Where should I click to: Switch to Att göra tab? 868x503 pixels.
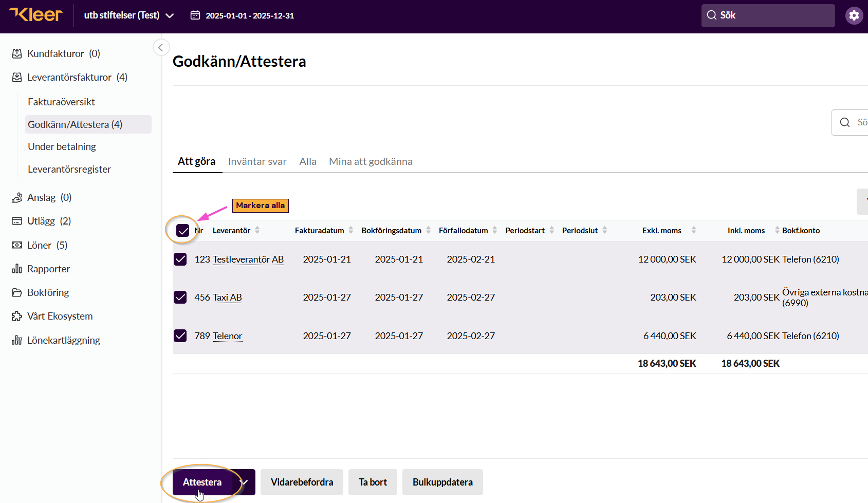click(197, 161)
